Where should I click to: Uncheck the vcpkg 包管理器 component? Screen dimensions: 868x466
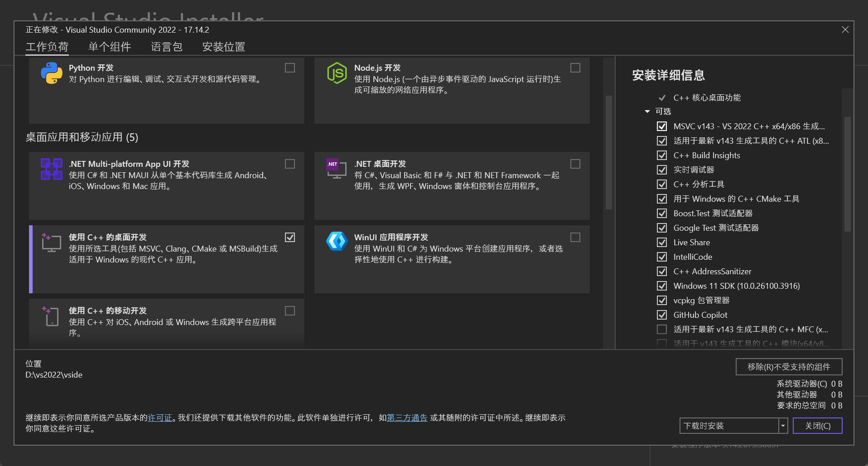[x=662, y=301]
